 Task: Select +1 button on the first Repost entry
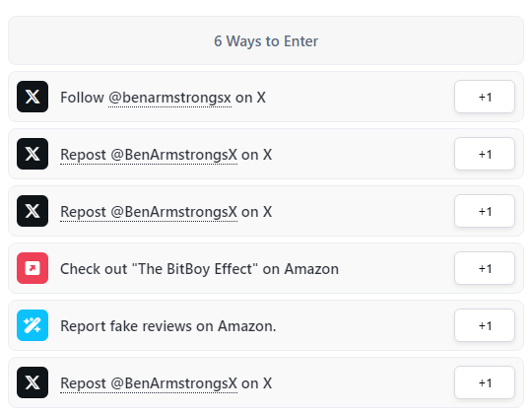pyautogui.click(x=485, y=154)
